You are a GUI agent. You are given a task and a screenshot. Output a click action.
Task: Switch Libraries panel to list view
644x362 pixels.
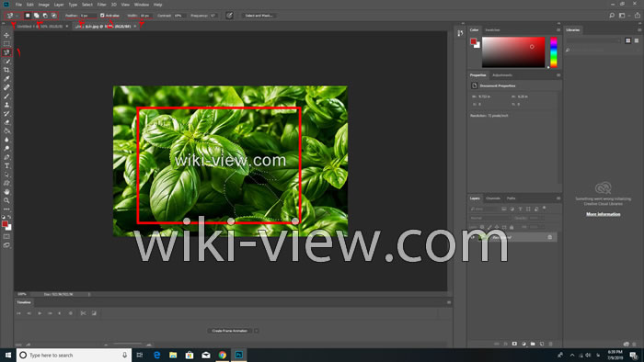(x=637, y=40)
